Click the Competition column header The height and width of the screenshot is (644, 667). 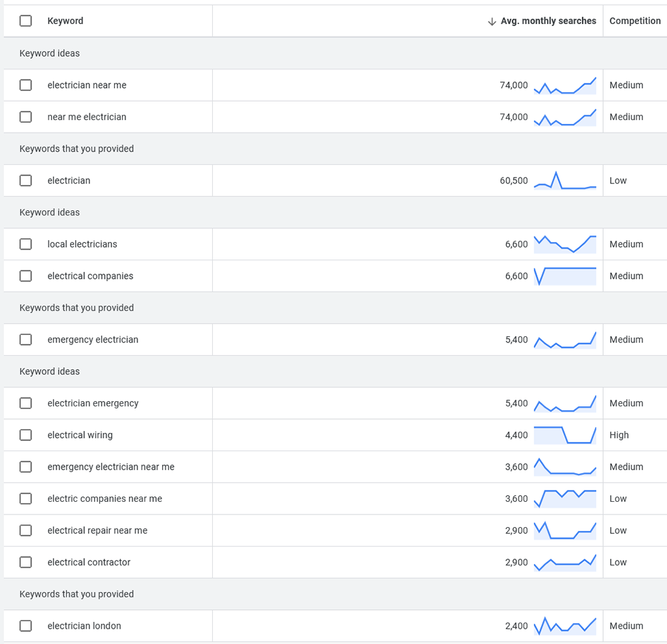[x=634, y=21]
